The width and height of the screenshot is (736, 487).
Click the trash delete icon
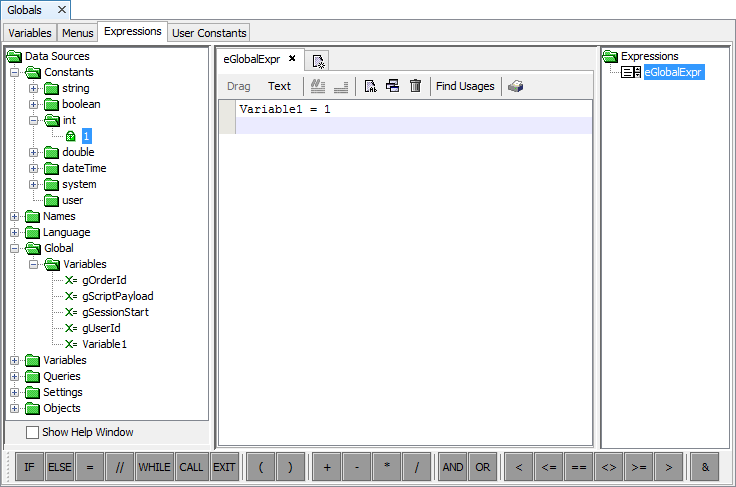point(415,87)
